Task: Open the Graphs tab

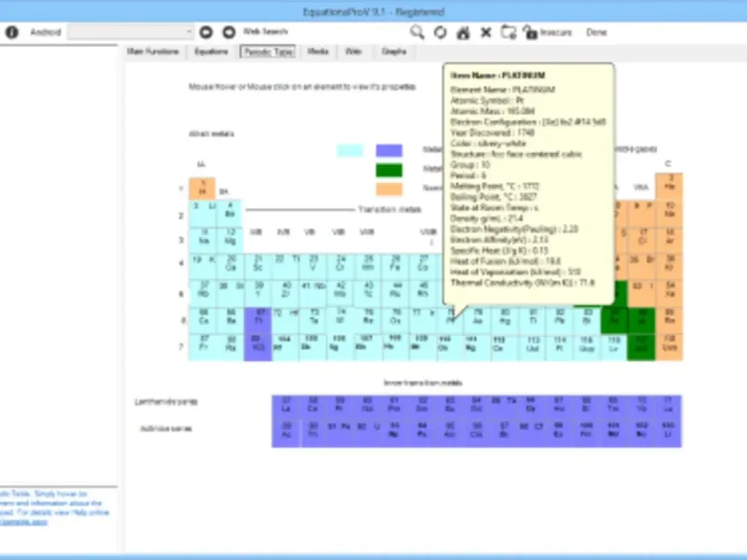Action: pyautogui.click(x=394, y=51)
